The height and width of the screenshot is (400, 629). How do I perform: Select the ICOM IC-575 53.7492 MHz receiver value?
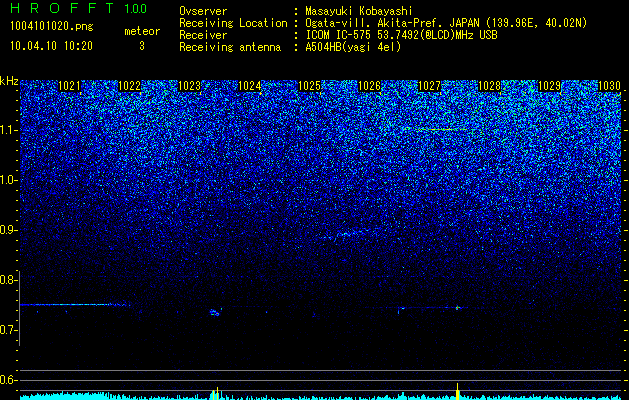click(x=401, y=35)
